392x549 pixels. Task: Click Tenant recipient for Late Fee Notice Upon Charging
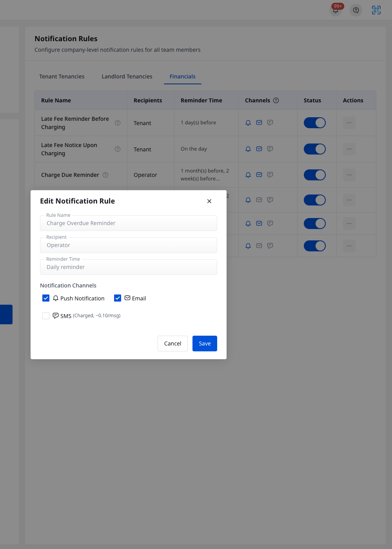click(142, 149)
